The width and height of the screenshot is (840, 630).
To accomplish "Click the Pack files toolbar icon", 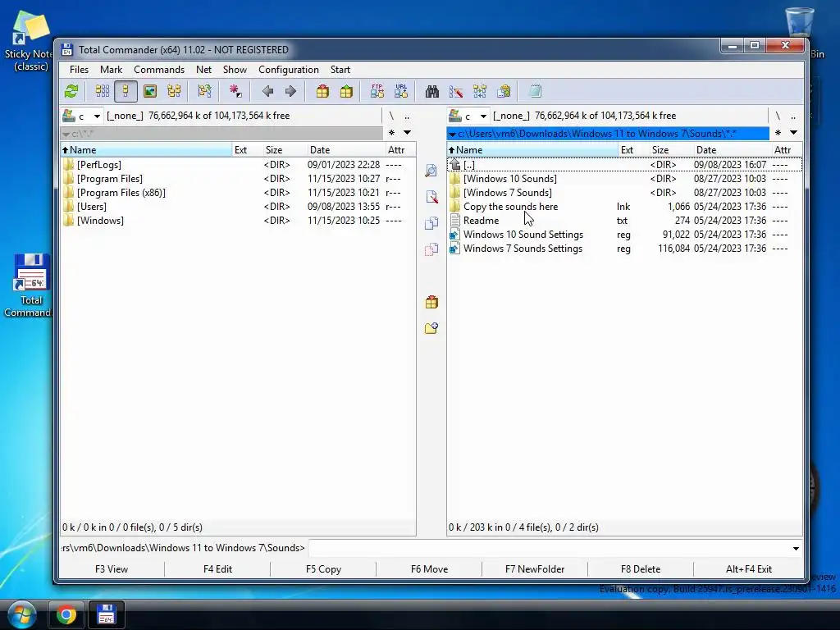I will point(322,91).
